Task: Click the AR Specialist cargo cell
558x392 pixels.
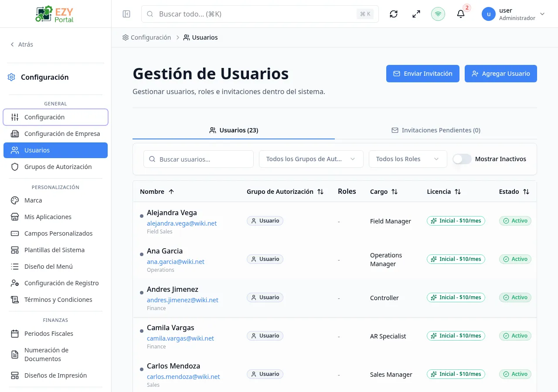Action: point(388,336)
